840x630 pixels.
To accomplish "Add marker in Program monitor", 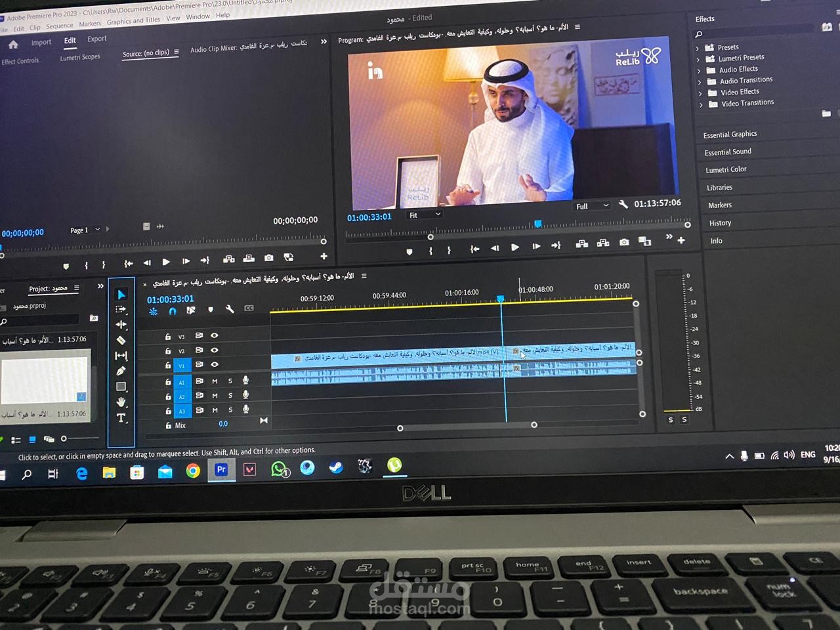I will click(x=409, y=251).
